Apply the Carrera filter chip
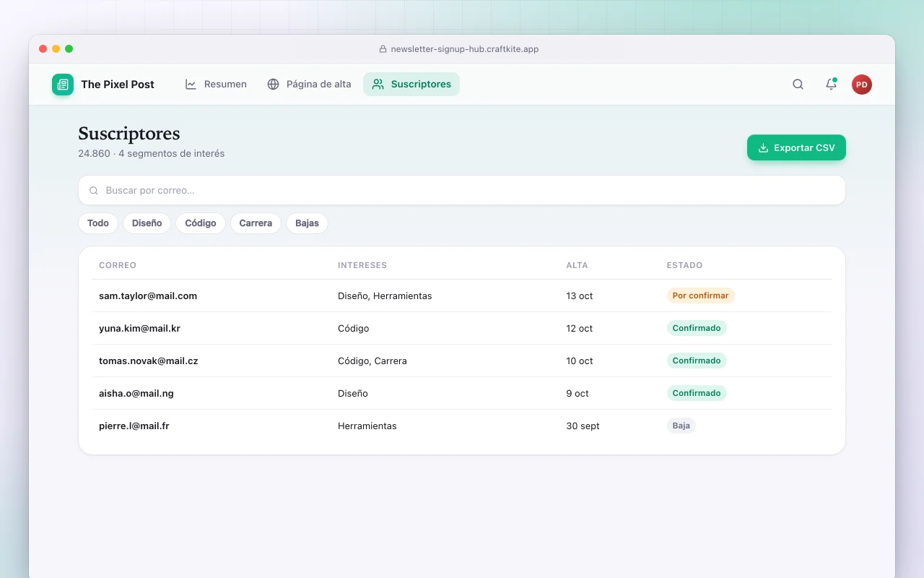This screenshot has width=924, height=578. [256, 223]
